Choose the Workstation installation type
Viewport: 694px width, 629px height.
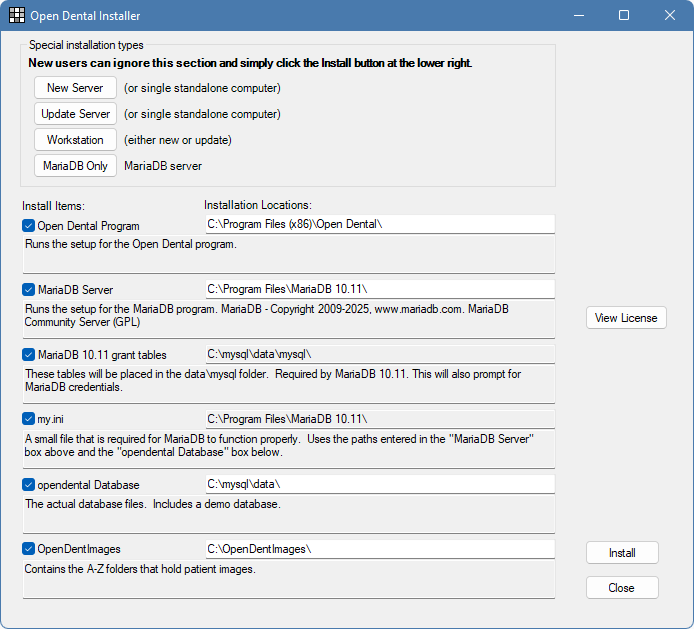tap(75, 140)
